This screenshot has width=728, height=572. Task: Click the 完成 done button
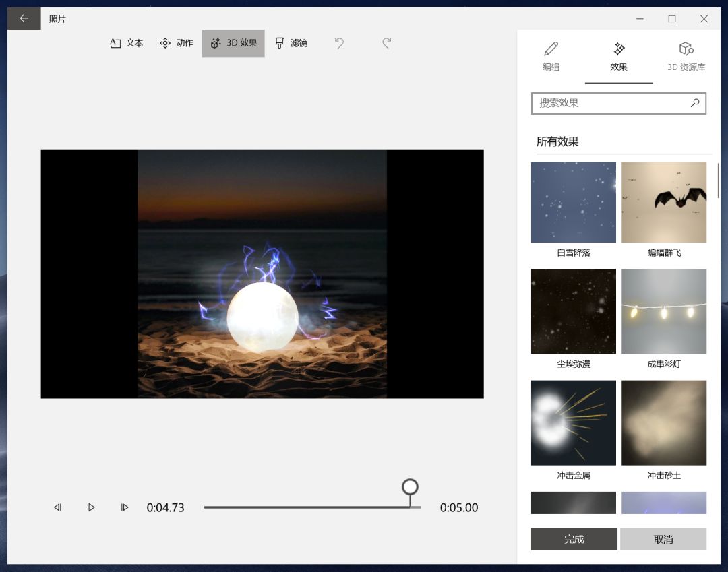point(574,539)
